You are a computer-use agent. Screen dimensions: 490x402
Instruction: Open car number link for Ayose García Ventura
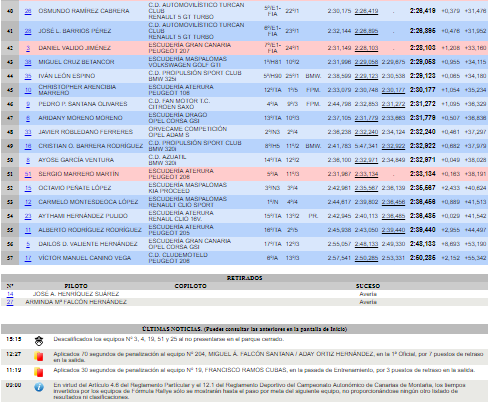point(28,160)
